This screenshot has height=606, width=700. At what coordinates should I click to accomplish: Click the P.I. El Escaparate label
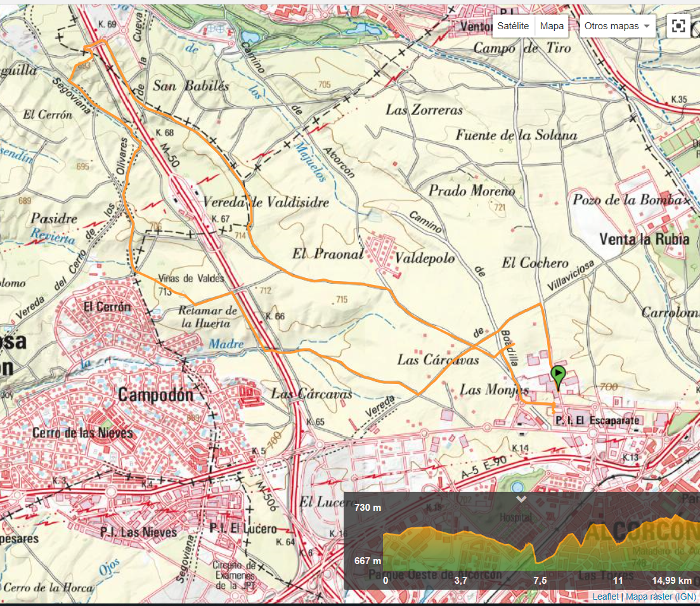[x=597, y=420]
